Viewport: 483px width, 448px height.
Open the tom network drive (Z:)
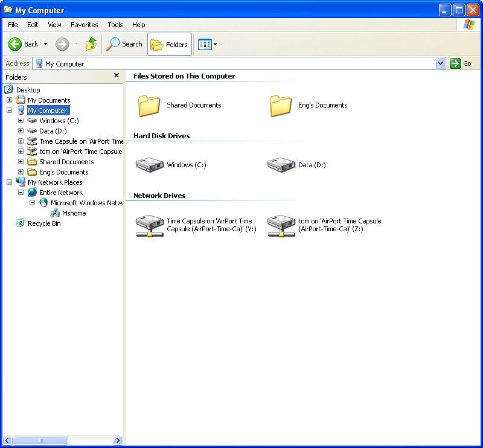[x=281, y=225]
